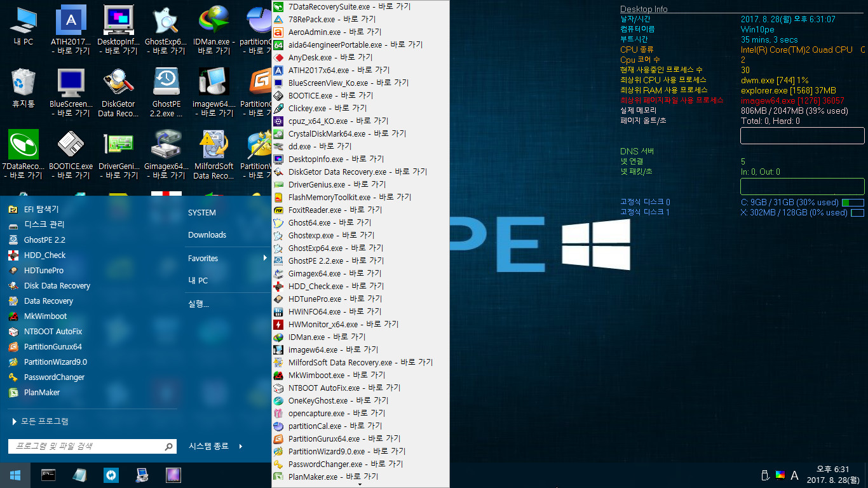This screenshot has width=868, height=488.
Task: Launch the ATIH2017 desktop shortcut
Action: 71,29
